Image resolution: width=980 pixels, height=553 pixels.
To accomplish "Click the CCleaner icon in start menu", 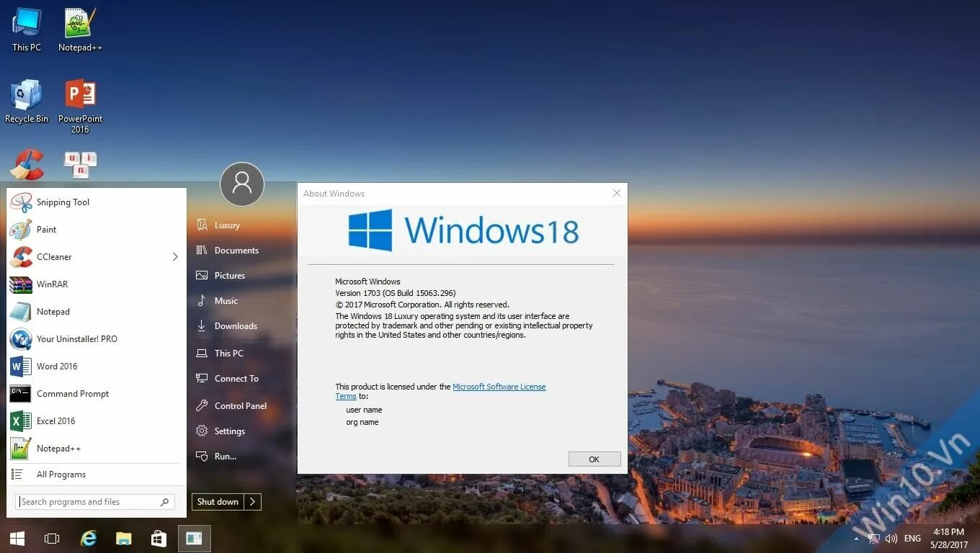I will (x=21, y=257).
